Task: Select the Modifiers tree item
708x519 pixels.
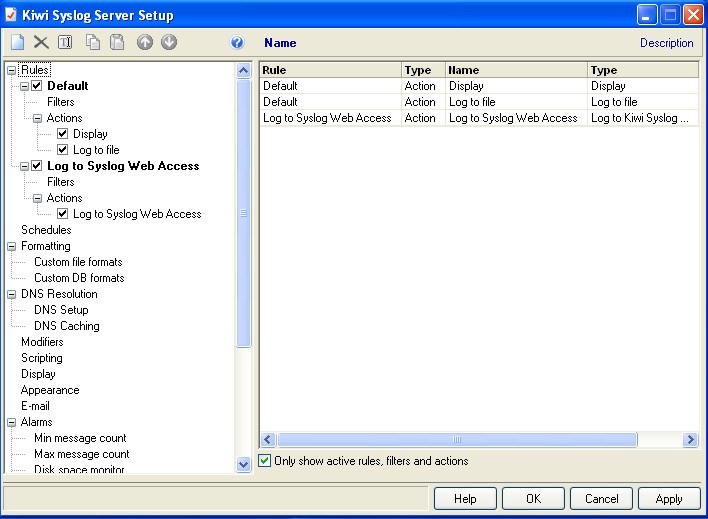Action: [42, 342]
